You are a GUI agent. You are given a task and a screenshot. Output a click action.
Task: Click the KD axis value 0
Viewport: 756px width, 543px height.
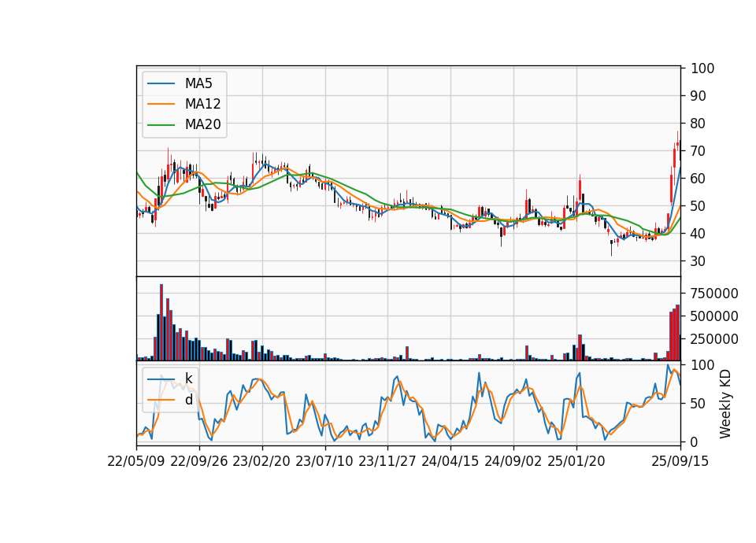[x=695, y=441]
